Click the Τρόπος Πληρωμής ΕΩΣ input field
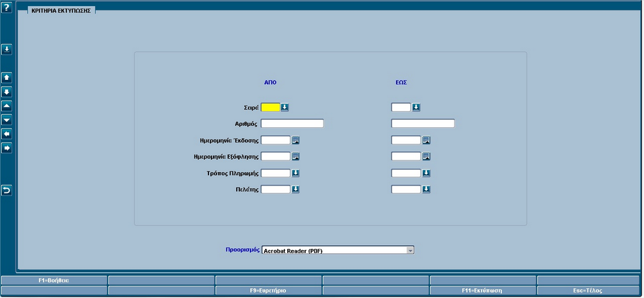 (x=407, y=173)
